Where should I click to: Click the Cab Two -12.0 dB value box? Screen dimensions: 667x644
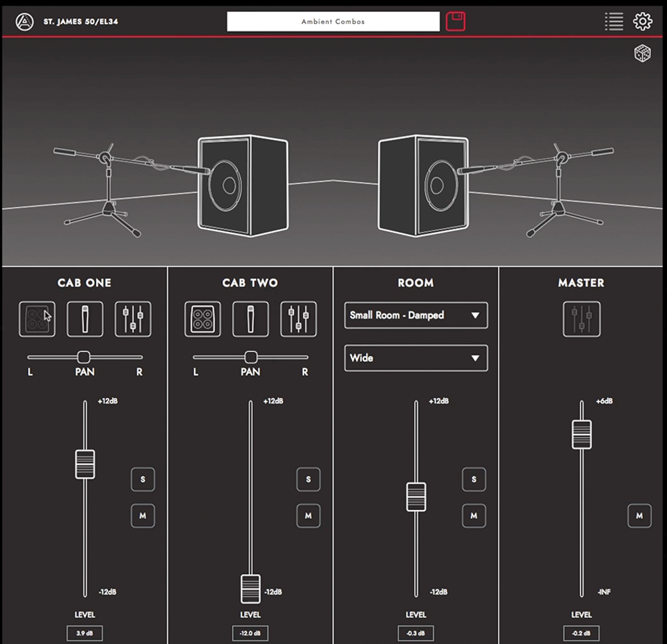tap(250, 633)
